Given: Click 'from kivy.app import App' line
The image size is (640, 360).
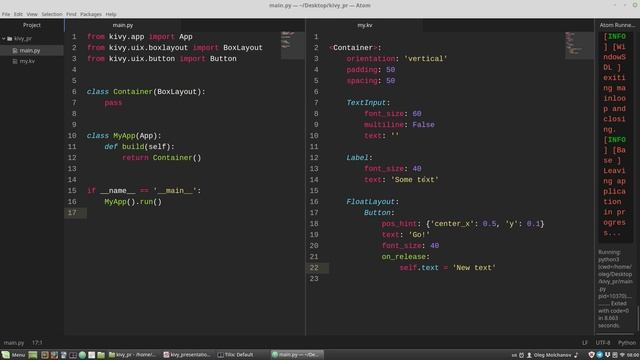Looking at the screenshot, I should pos(140,37).
